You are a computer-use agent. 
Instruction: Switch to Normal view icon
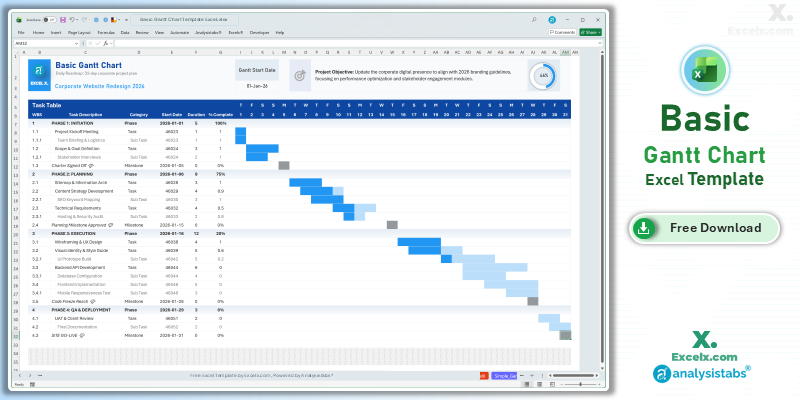(527, 384)
